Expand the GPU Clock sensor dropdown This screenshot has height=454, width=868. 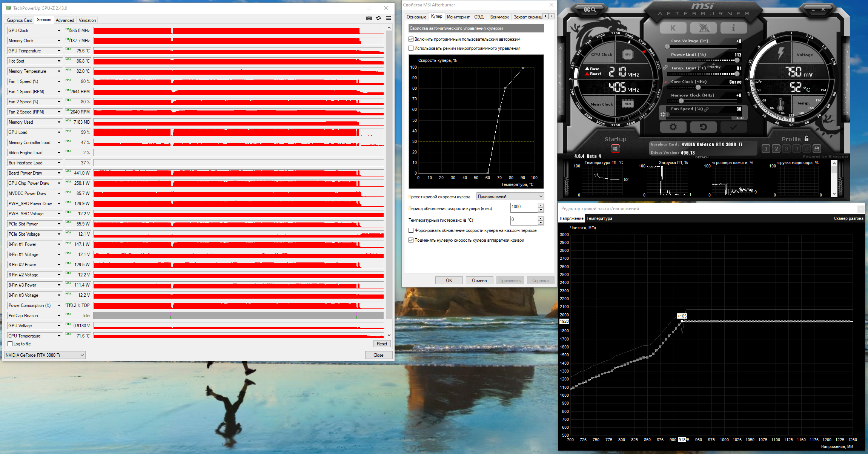59,31
